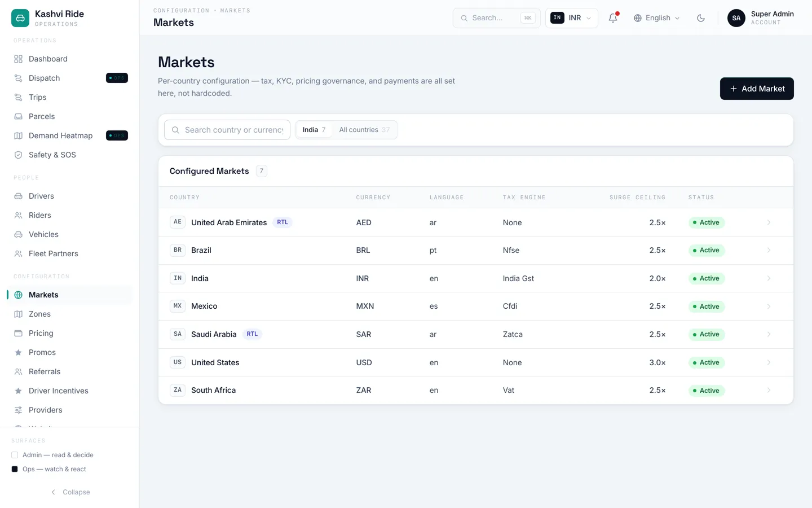Click the Drivers car icon in sidebar
Image resolution: width=812 pixels, height=508 pixels.
(x=18, y=196)
